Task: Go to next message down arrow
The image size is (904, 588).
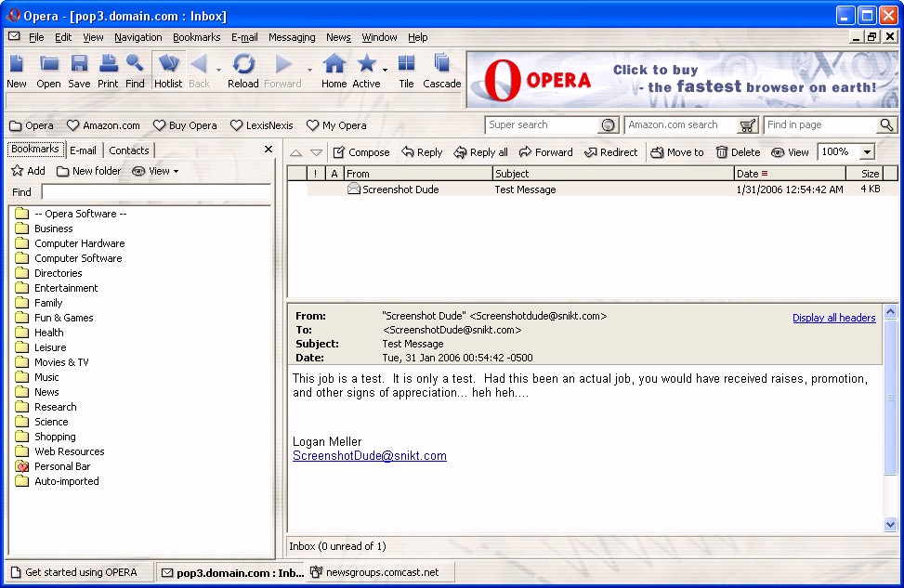Action: coord(316,152)
